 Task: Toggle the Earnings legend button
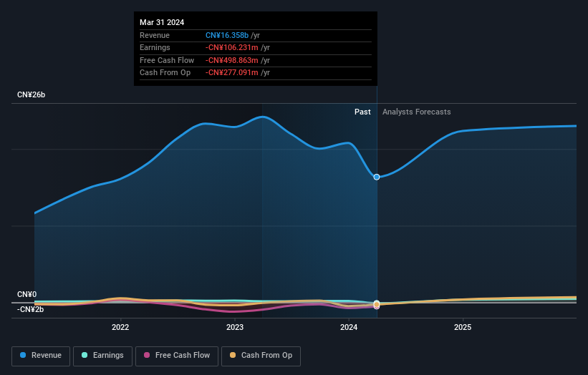click(102, 356)
